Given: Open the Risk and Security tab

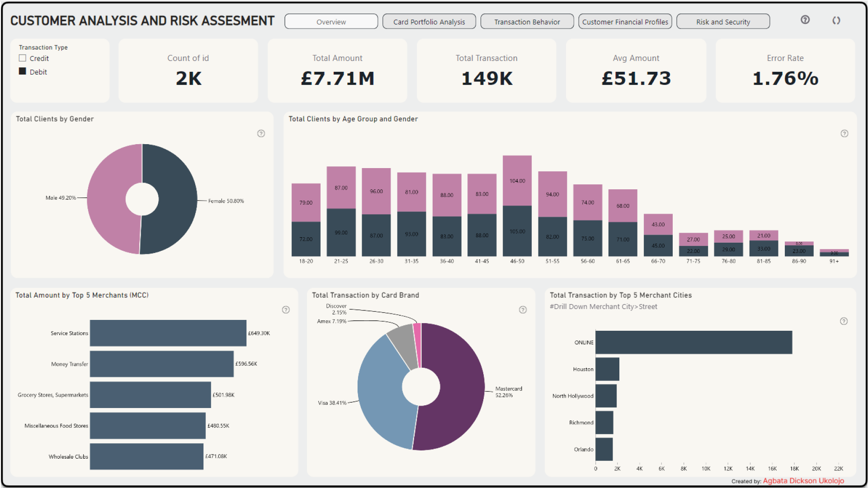Looking at the screenshot, I should click(723, 22).
